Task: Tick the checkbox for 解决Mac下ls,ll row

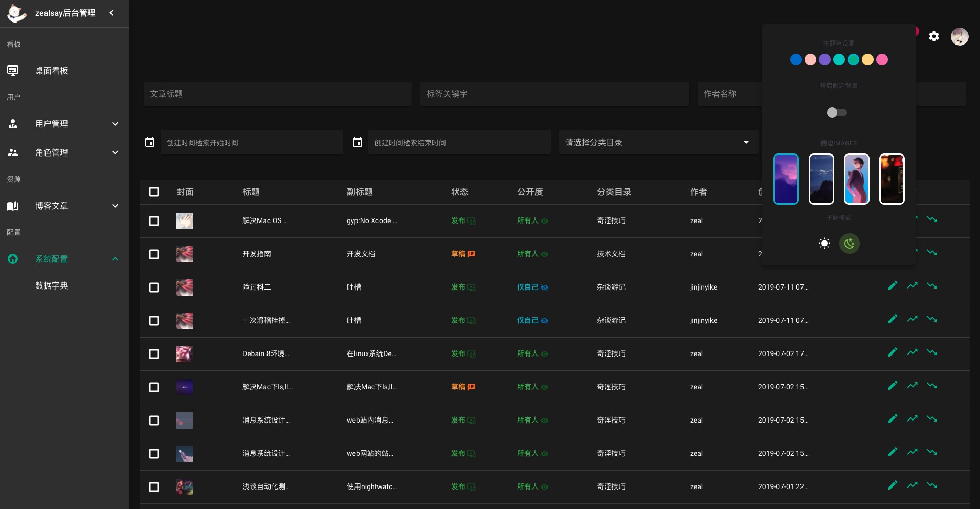Action: [x=154, y=387]
